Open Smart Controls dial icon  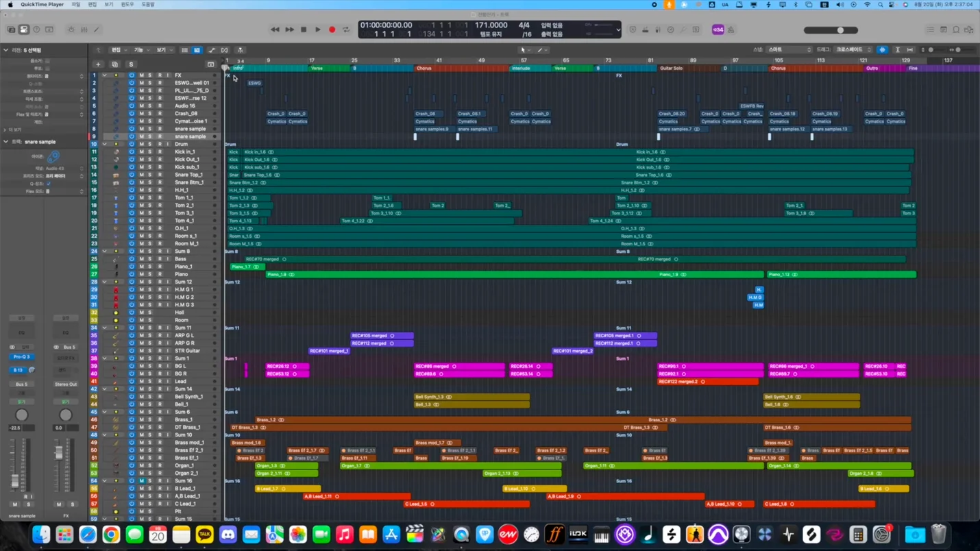click(x=71, y=30)
